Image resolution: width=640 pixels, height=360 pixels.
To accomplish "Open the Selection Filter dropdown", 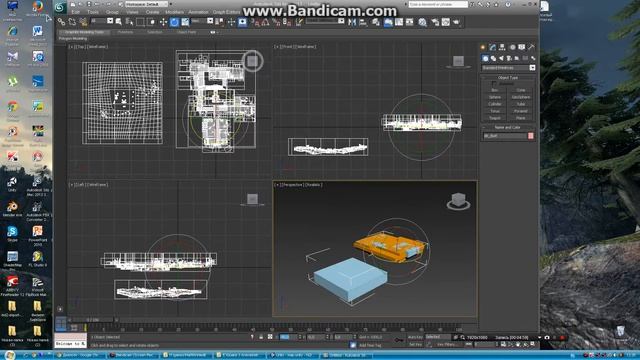I will [x=102, y=21].
